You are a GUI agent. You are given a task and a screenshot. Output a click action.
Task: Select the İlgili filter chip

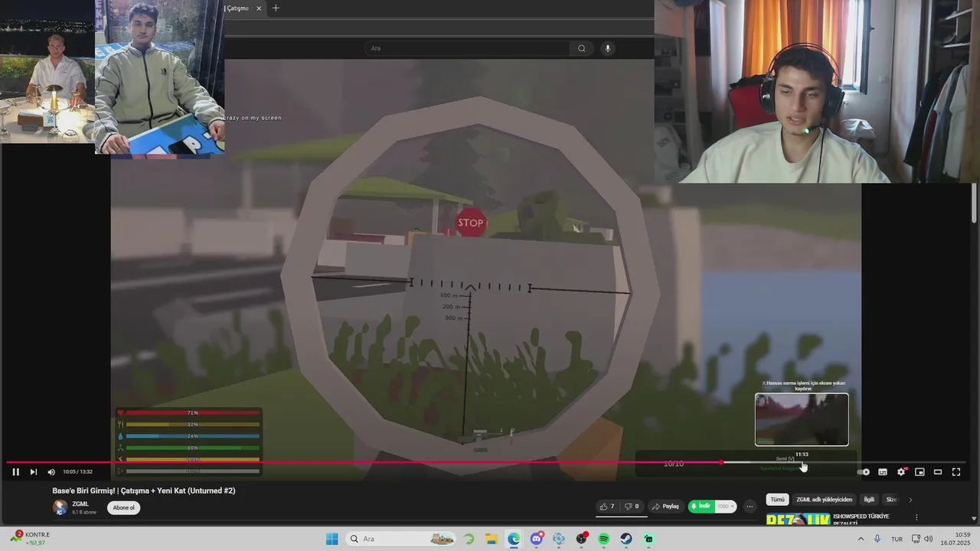click(869, 500)
